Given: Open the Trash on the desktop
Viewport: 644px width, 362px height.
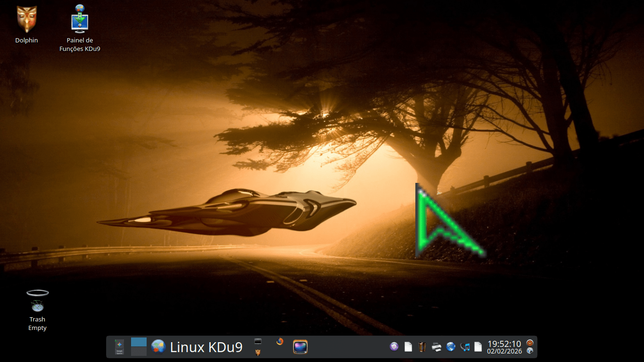Looking at the screenshot, I should coord(37,301).
